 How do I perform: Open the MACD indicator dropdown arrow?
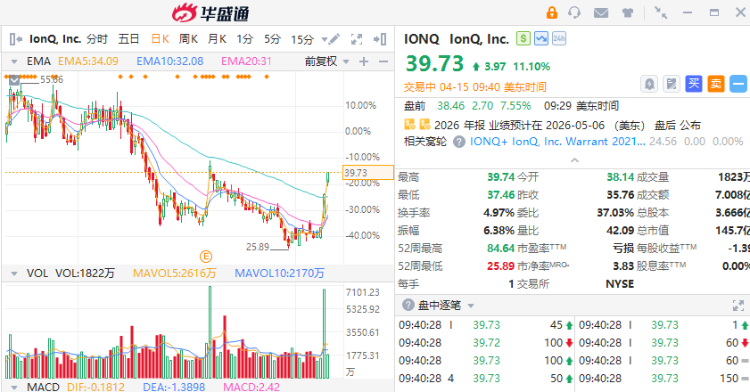click(14, 387)
